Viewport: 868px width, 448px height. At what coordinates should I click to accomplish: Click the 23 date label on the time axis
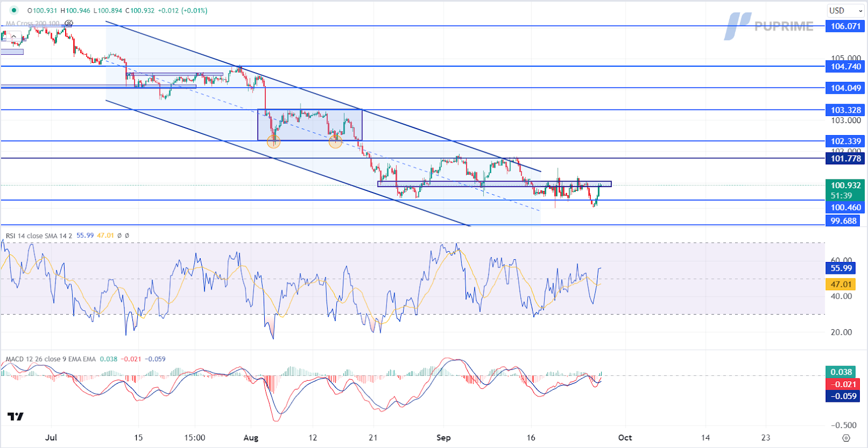(x=765, y=438)
